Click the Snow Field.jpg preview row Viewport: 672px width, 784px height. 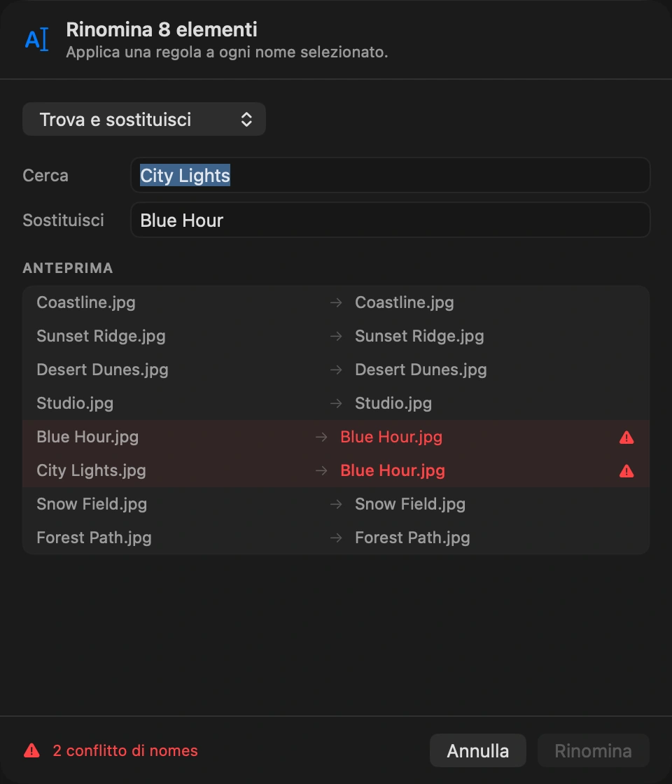coord(336,504)
